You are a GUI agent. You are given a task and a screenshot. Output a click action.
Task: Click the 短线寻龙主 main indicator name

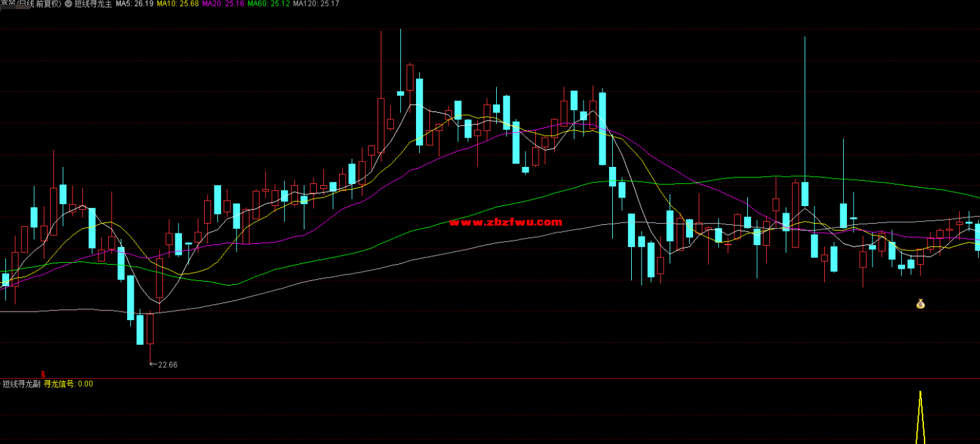click(x=93, y=4)
